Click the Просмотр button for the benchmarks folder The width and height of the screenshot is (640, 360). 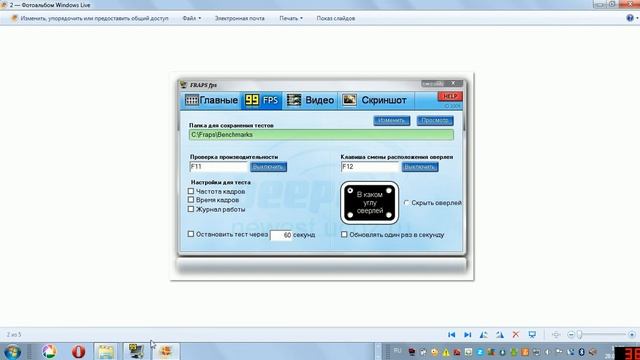click(435, 120)
